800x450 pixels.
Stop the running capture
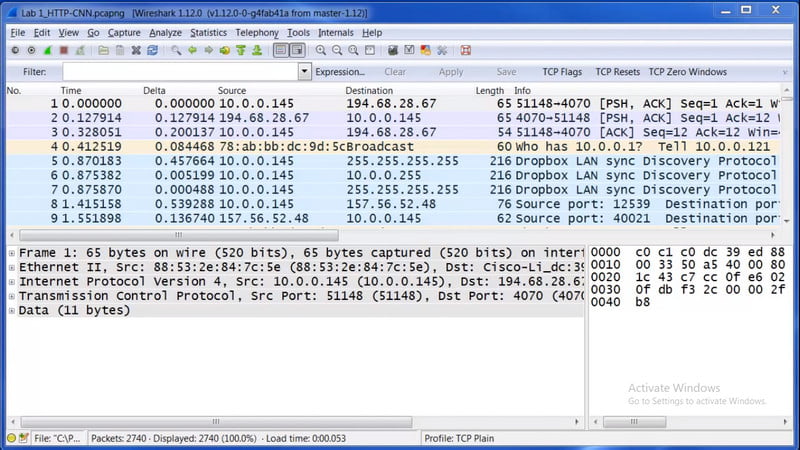click(x=64, y=51)
